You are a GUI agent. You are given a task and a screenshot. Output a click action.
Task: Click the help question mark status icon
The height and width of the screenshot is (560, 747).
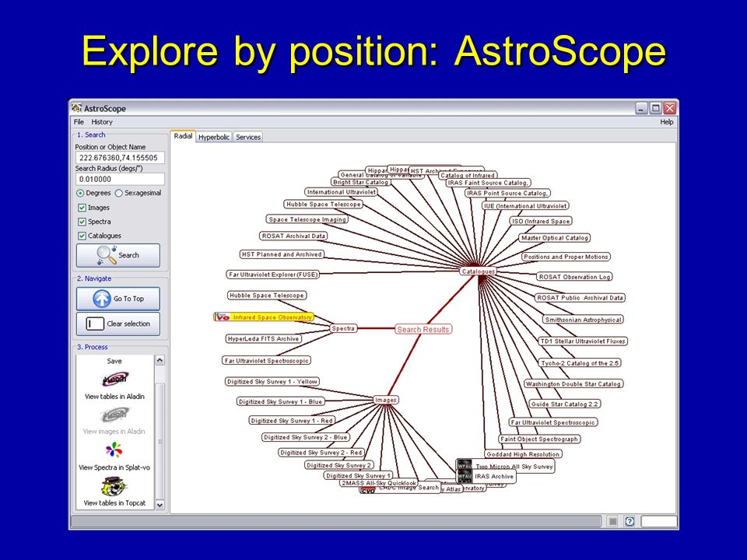point(630,521)
